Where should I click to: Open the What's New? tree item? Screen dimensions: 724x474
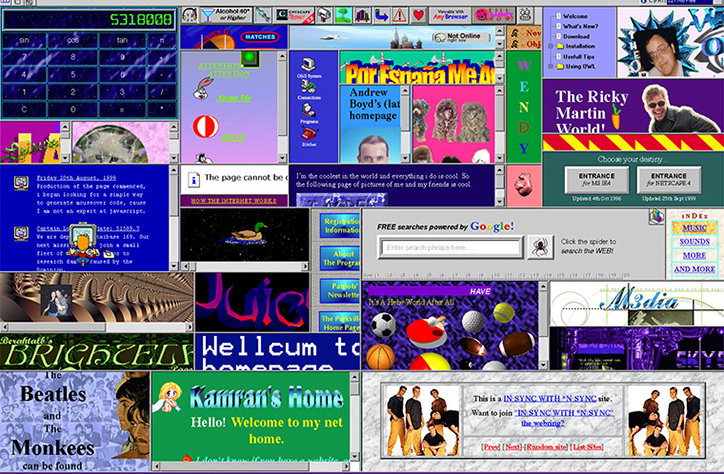pos(580,26)
